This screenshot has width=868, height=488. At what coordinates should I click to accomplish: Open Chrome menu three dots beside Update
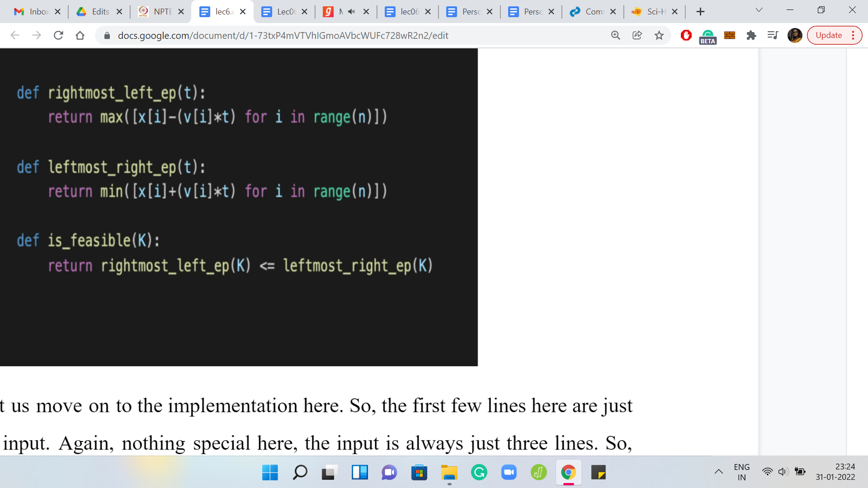[853, 35]
